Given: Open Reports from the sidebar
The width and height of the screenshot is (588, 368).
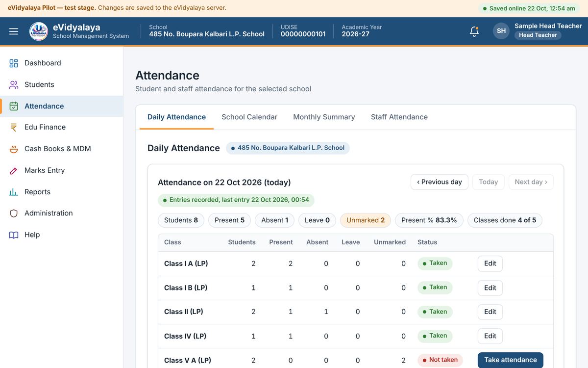Looking at the screenshot, I should click(x=61, y=192).
